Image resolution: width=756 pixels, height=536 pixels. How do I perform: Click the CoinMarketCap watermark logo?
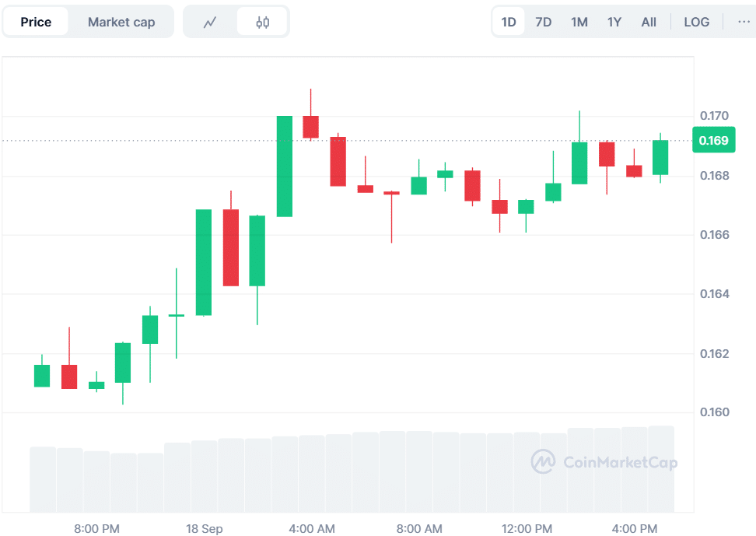(x=604, y=462)
